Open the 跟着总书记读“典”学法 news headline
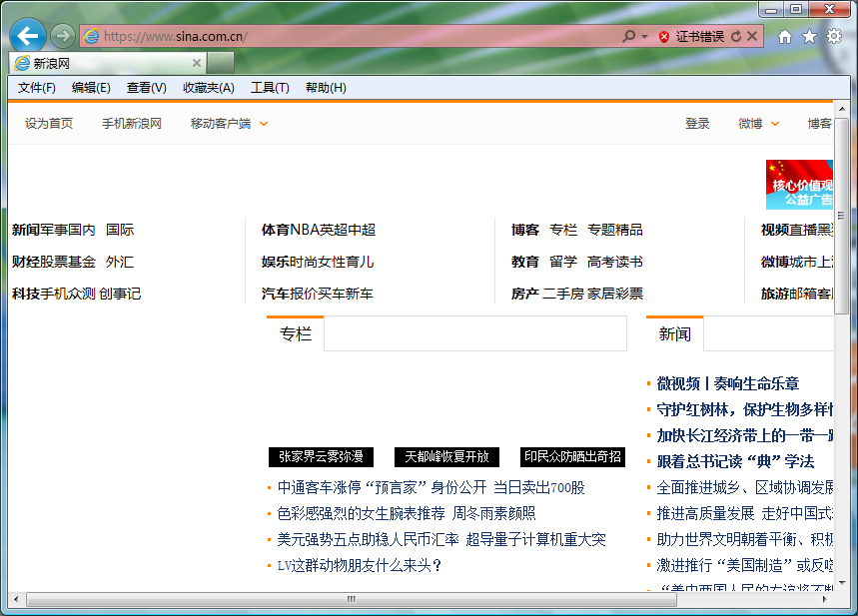858x616 pixels. [x=735, y=461]
